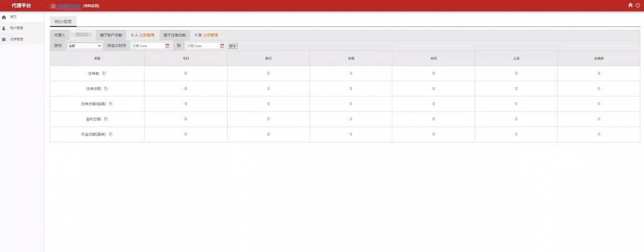Select the 统计信息 tab
The width and height of the screenshot is (644, 252).
click(x=63, y=21)
